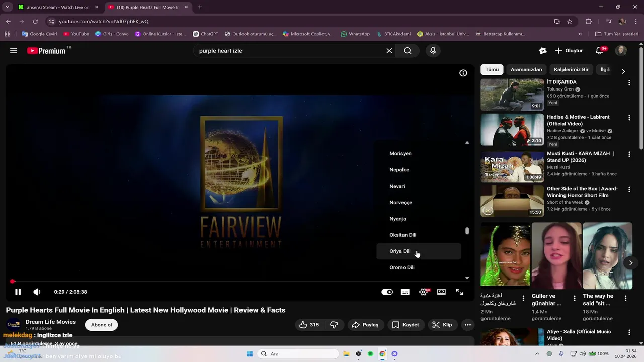
Task: Mute the video volume
Action: [37, 292]
